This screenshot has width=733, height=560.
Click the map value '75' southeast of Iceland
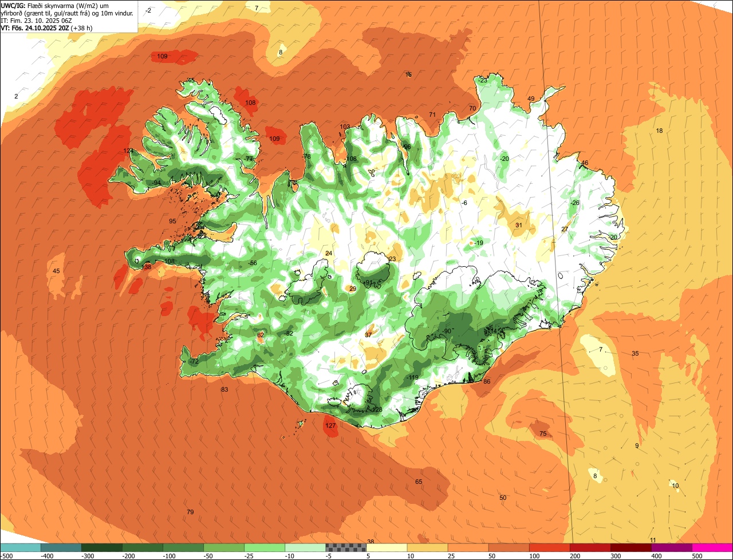(543, 434)
